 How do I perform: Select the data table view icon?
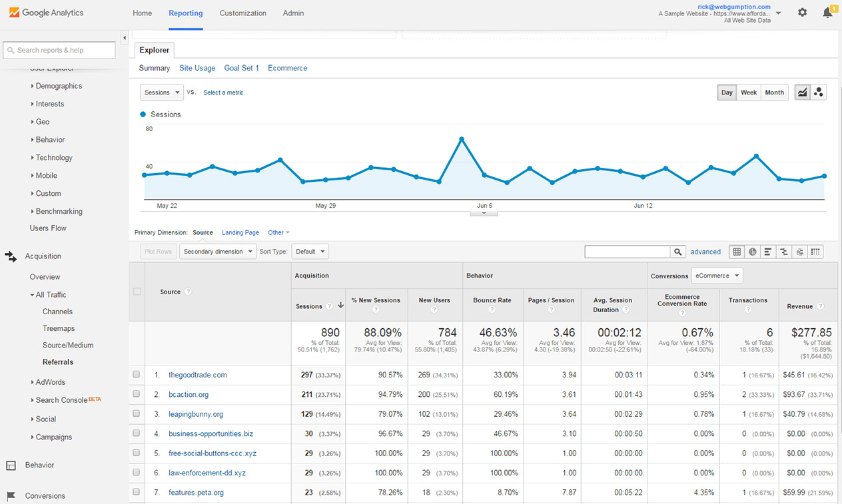tap(737, 252)
